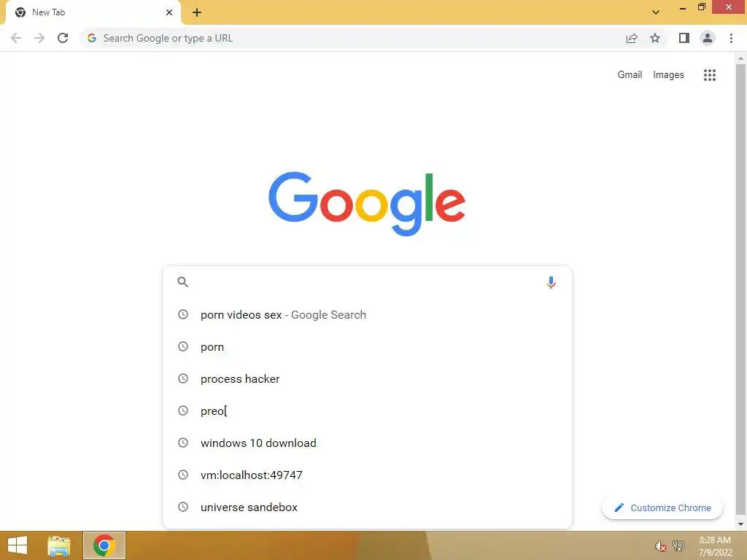Click inside the Google search box

[x=367, y=282]
